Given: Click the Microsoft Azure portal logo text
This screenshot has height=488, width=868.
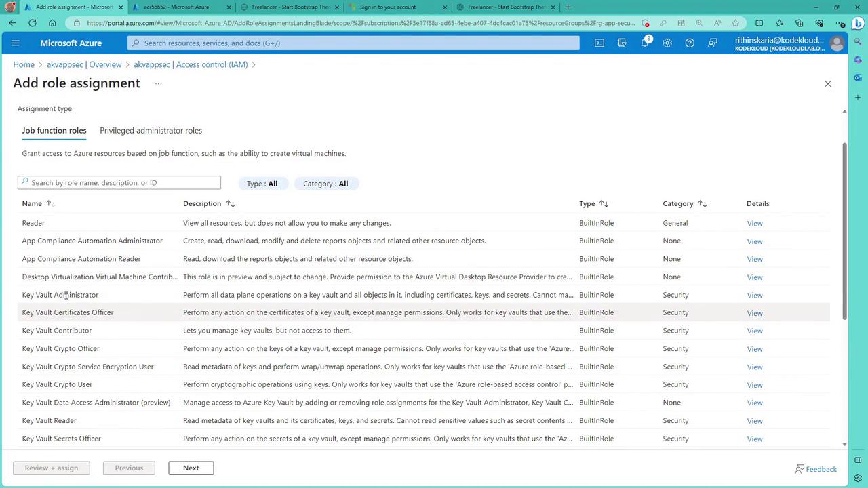Looking at the screenshot, I should pos(71,43).
